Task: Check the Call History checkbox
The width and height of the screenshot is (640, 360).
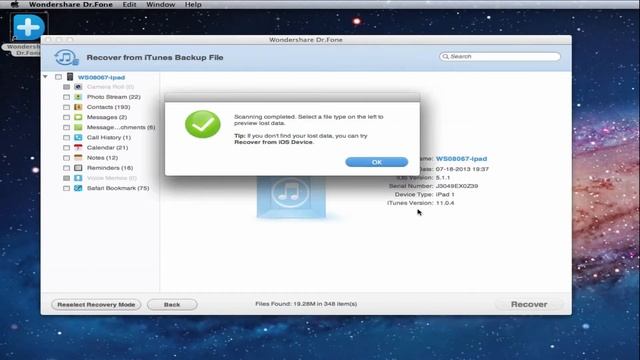Action: 67,138
